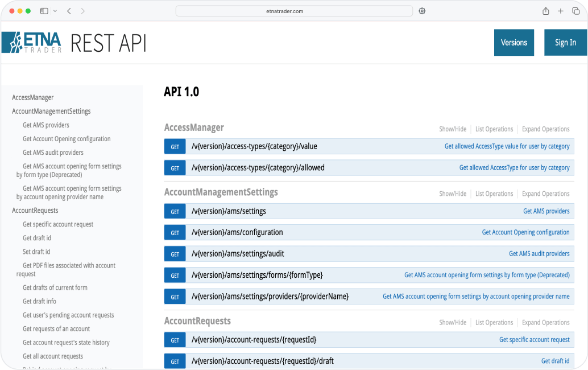Click Expand Operations for AccountRequests section
This screenshot has width=588, height=370.
[545, 322]
